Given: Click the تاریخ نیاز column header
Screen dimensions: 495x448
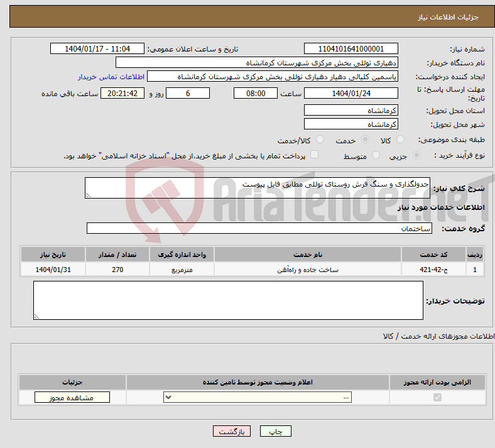Looking at the screenshot, I should tap(53, 254).
